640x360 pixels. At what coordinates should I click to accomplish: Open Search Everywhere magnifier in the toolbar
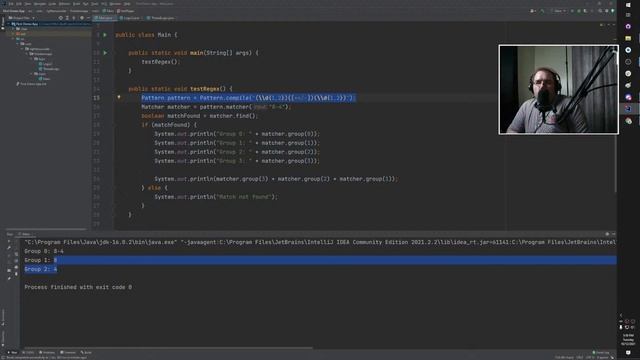pos(600,11)
